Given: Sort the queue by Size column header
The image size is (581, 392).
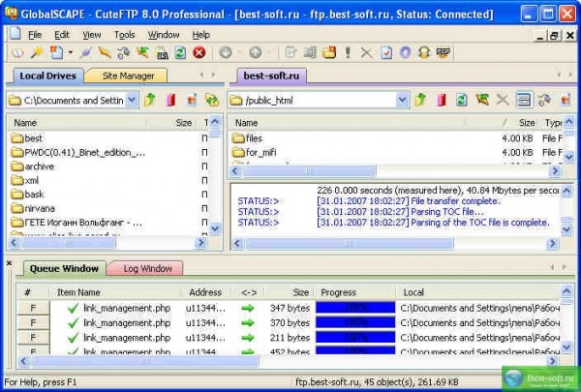Looking at the screenshot, I should click(x=300, y=291).
